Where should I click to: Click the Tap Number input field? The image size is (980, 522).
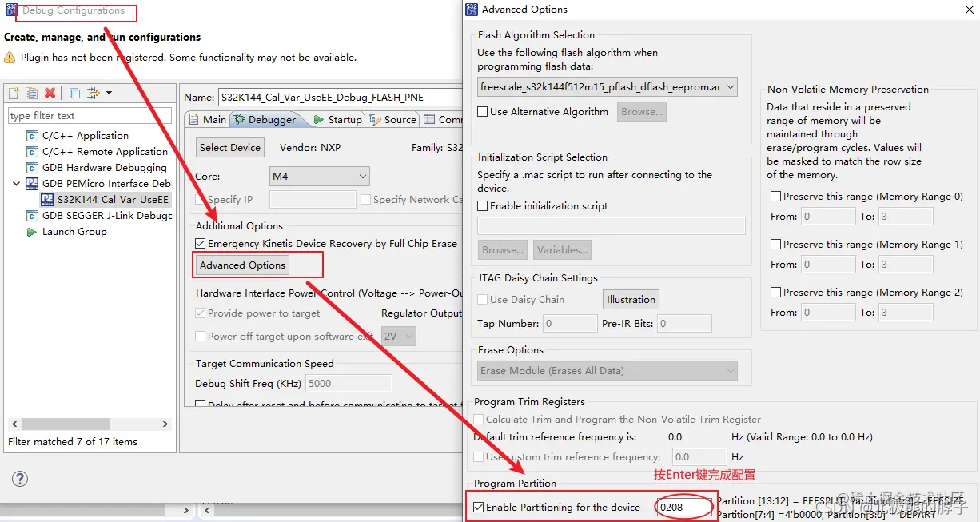pos(570,324)
